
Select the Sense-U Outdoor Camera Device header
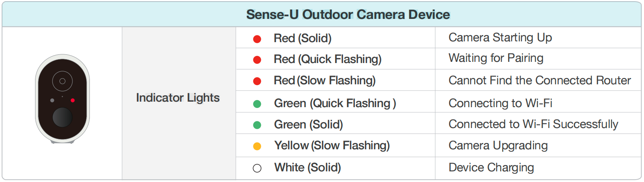click(x=348, y=15)
